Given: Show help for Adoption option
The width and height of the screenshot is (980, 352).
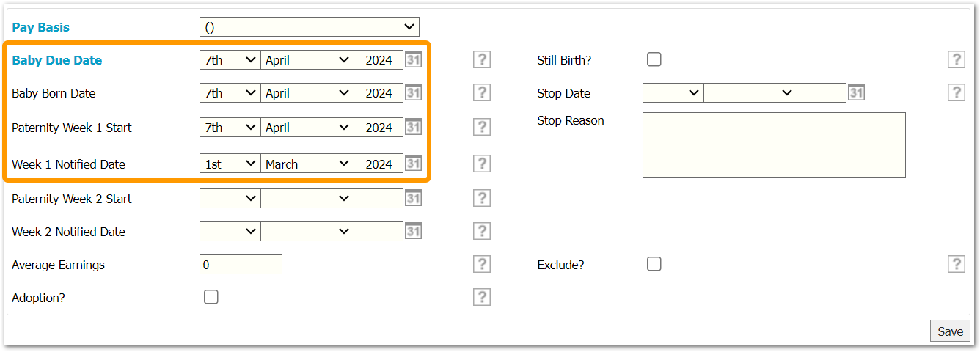Looking at the screenshot, I should click(481, 297).
